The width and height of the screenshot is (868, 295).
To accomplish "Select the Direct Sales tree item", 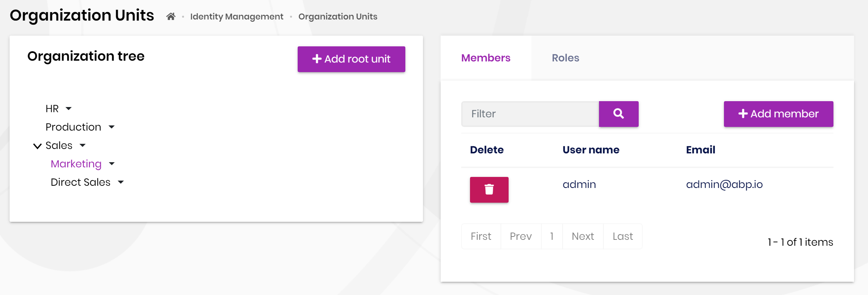I will (80, 182).
